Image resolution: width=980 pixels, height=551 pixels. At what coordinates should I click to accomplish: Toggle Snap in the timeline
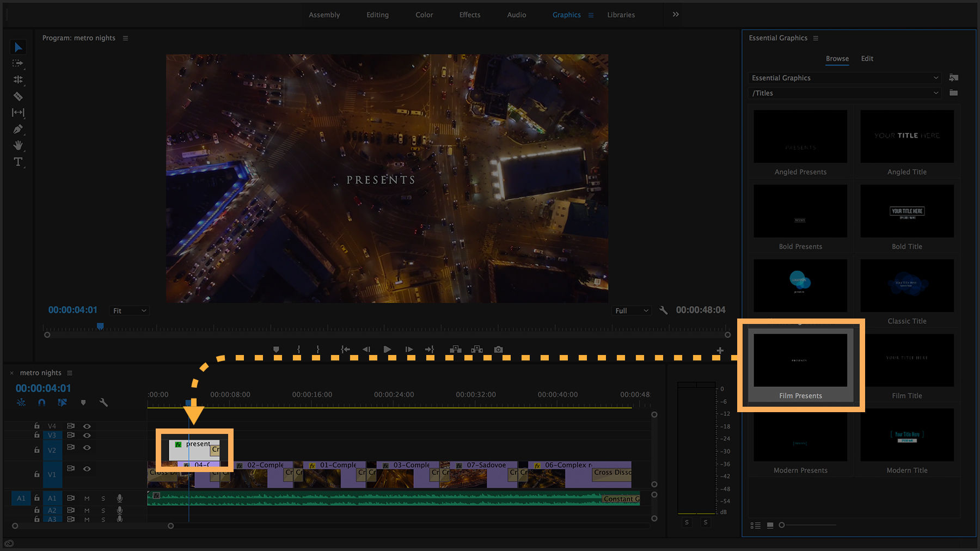[x=42, y=402]
